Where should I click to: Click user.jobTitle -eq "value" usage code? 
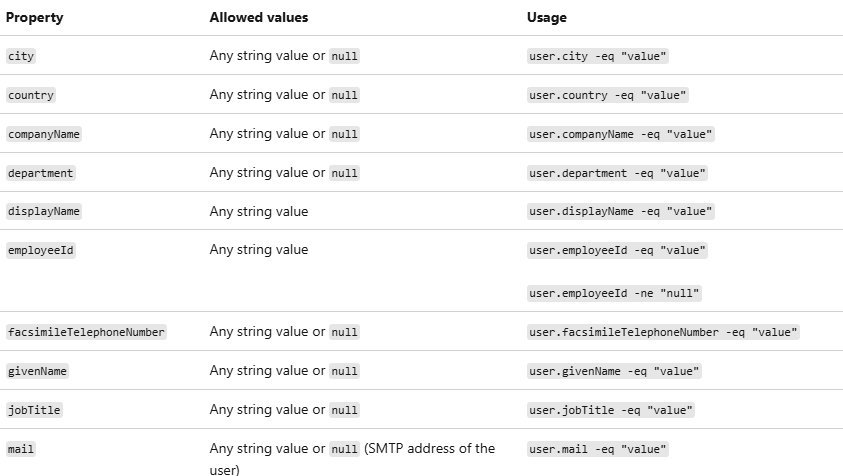[x=611, y=410]
